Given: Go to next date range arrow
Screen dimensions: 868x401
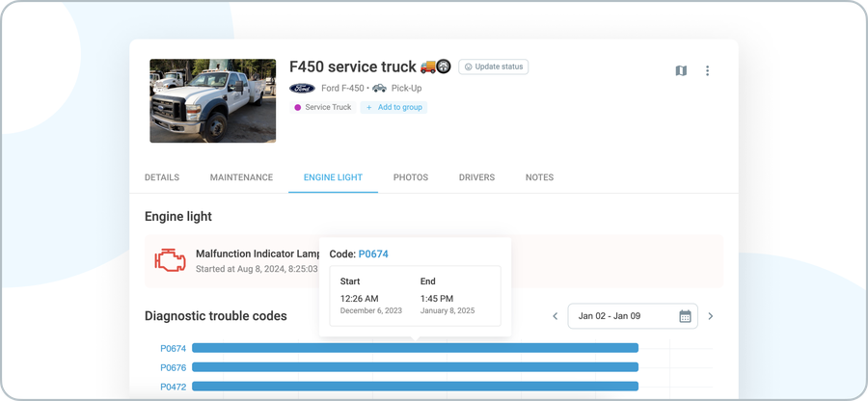Looking at the screenshot, I should (711, 316).
